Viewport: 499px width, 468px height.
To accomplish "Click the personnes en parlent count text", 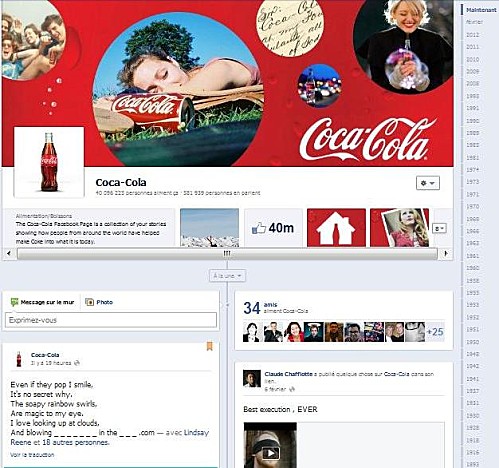I will [222, 193].
